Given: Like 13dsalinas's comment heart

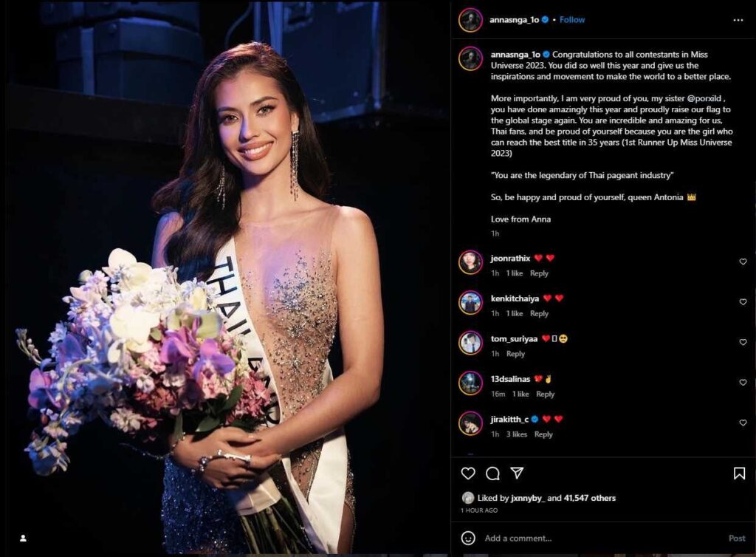Looking at the screenshot, I should point(743,382).
